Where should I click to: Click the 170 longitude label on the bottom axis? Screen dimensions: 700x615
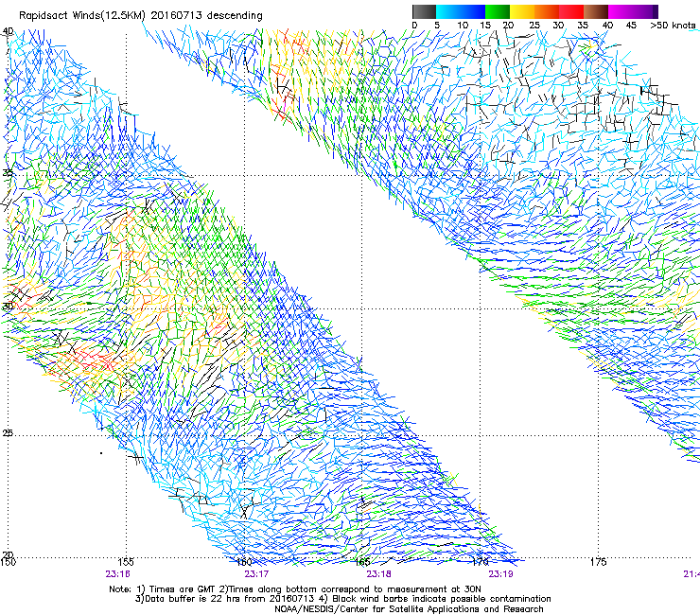(480, 562)
